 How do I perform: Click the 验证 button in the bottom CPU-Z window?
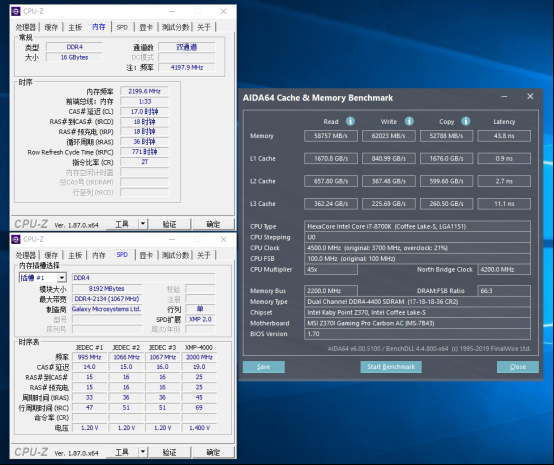click(x=170, y=452)
